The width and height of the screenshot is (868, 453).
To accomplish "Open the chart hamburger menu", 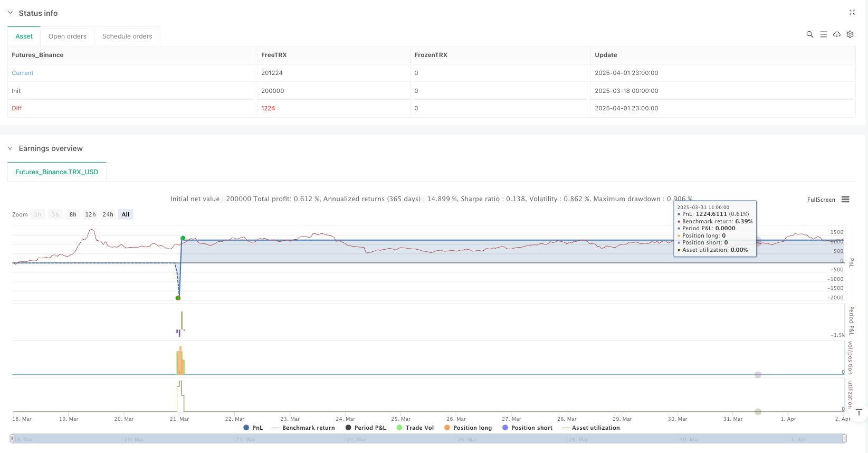I will point(845,200).
